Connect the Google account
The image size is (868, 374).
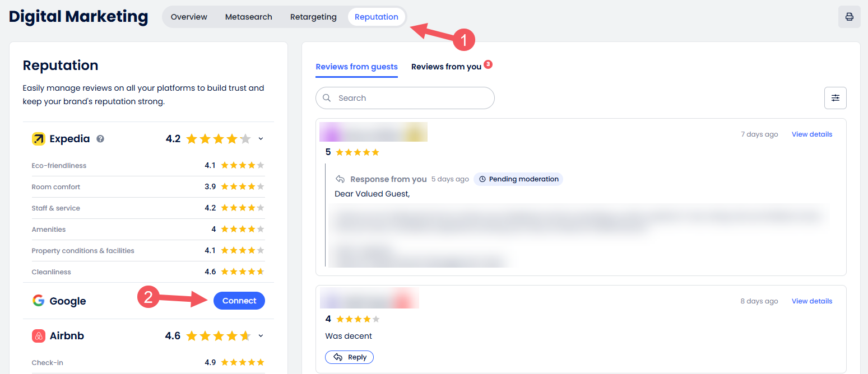(239, 301)
